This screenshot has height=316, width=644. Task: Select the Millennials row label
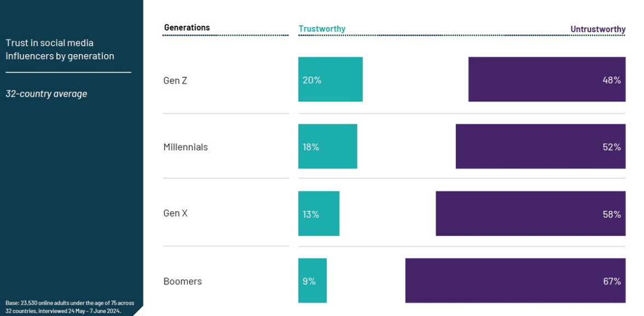coord(186,147)
